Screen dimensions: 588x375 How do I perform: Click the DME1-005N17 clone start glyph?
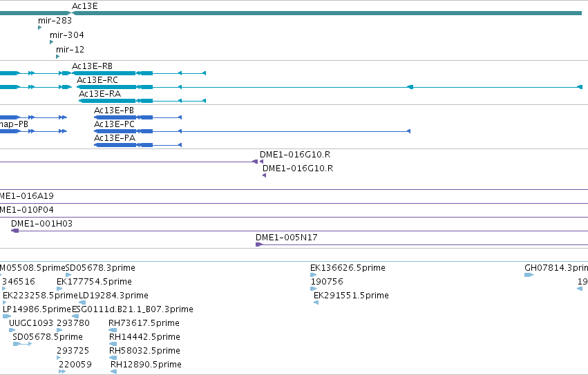coord(258,244)
